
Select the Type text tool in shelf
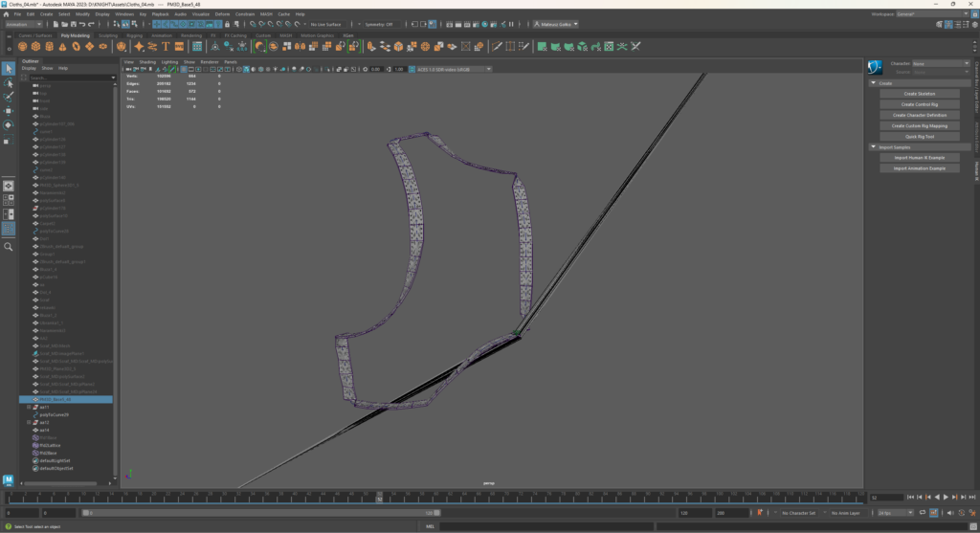(x=166, y=46)
